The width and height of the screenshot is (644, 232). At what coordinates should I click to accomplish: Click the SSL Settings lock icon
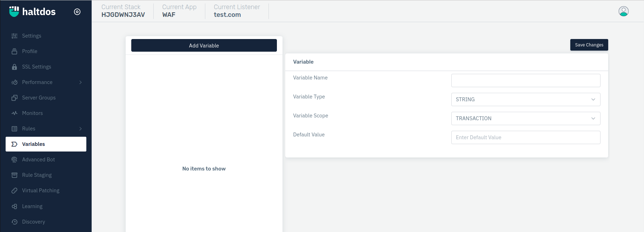click(x=14, y=67)
